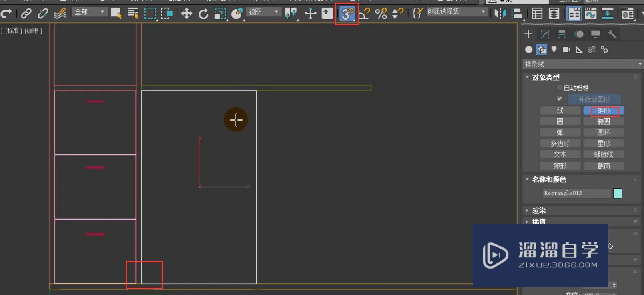Open the Scene Explorer toggle icon

pos(537,14)
